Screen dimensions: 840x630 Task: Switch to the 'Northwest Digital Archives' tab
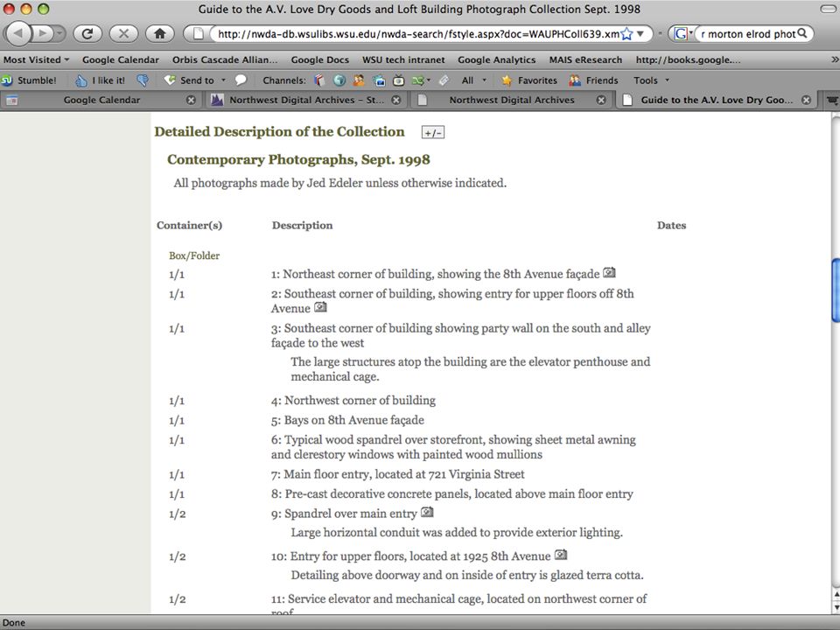click(x=512, y=100)
